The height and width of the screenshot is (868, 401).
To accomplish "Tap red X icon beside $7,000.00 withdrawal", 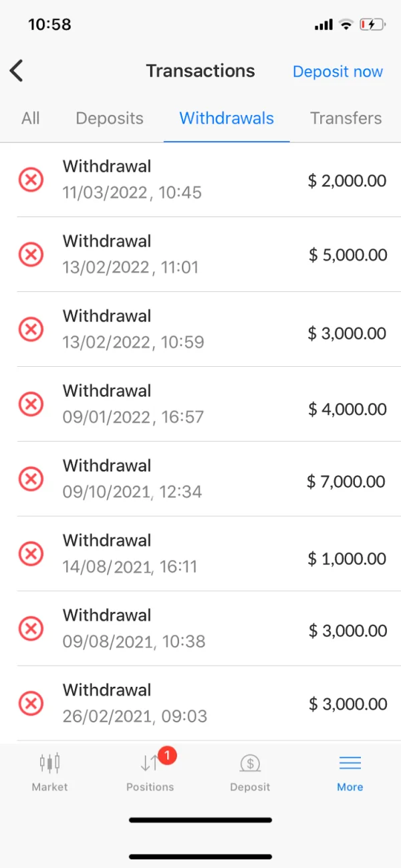I will (31, 479).
